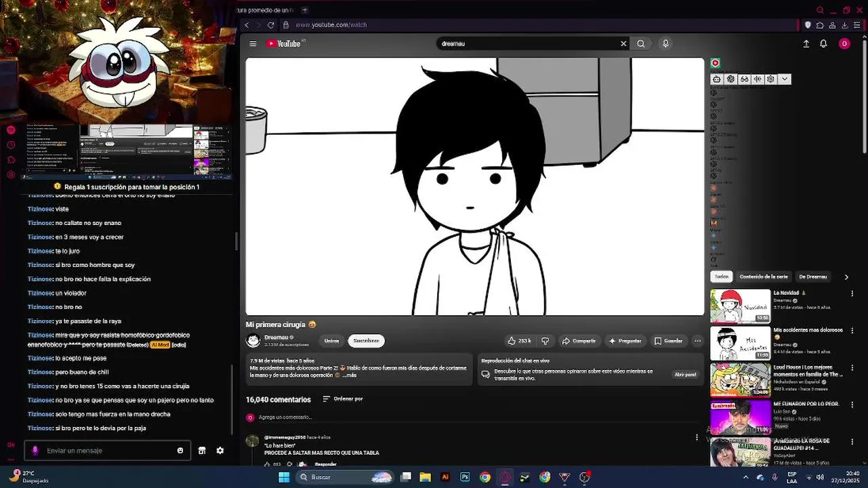This screenshot has height=488, width=868.
Task: Select the 'Todos' filter chip
Action: (x=722, y=277)
